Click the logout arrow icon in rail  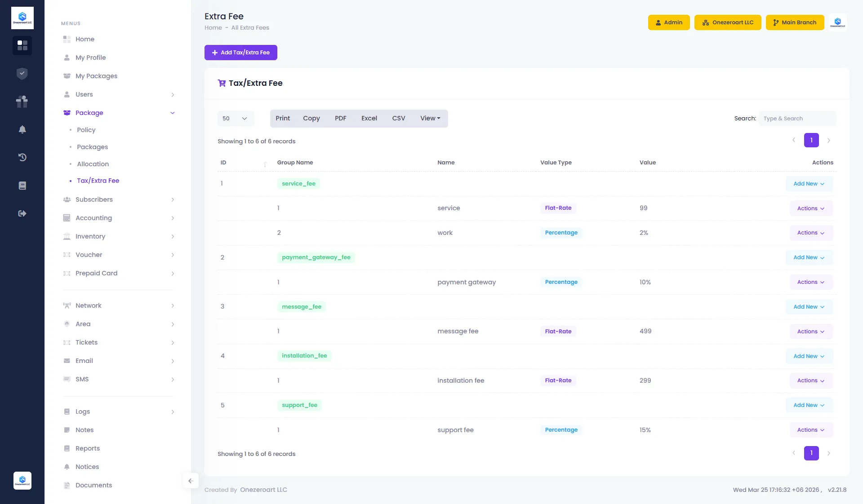point(22,213)
